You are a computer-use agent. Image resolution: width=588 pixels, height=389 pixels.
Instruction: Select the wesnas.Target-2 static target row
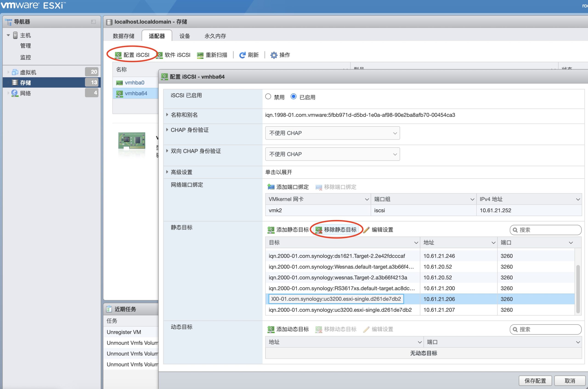(x=420, y=277)
